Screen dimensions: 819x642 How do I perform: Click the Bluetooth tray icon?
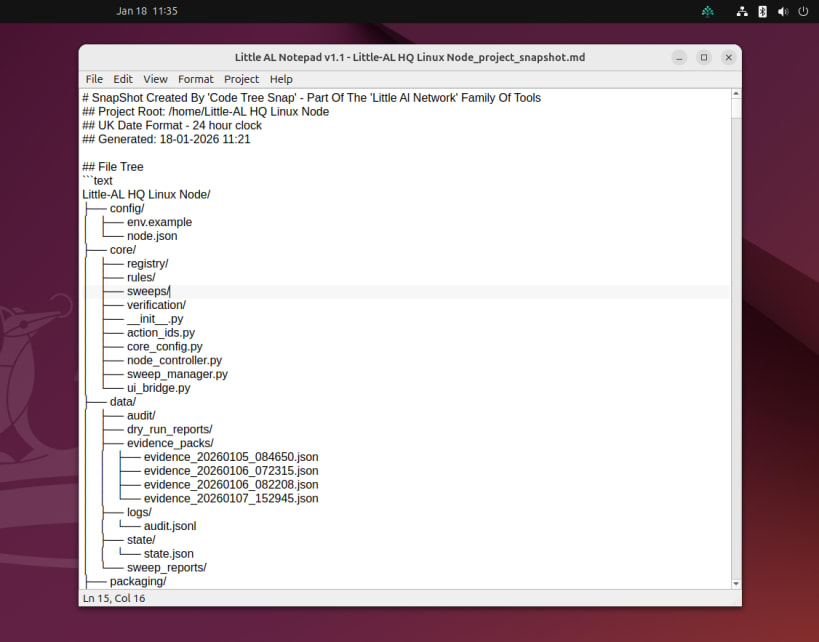763,11
